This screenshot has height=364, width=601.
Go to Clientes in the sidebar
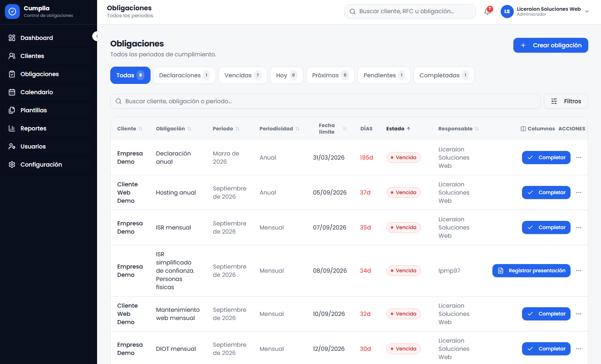(49, 56)
